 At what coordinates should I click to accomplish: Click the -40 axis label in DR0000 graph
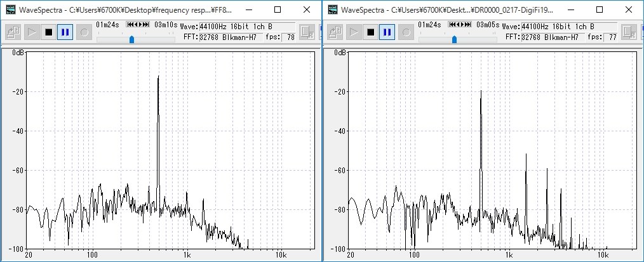(341, 131)
